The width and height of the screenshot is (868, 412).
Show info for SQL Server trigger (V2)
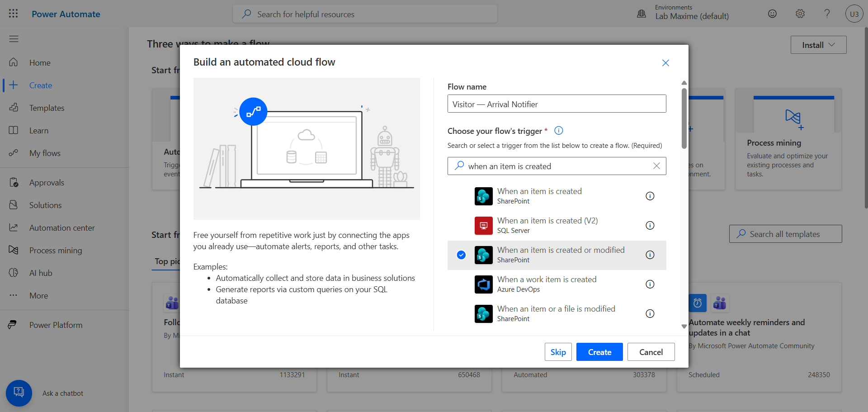tap(650, 225)
